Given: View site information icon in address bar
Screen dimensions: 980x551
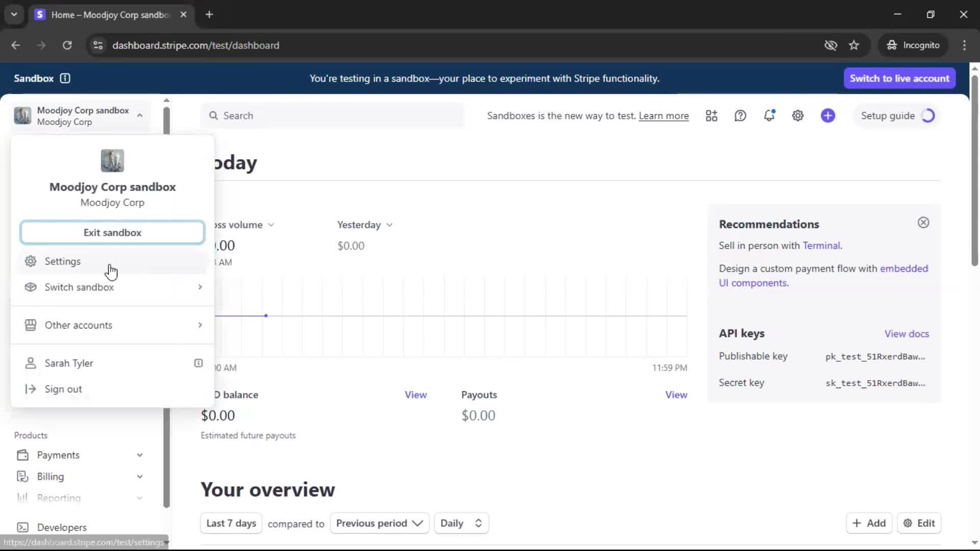Looking at the screenshot, I should click(98, 45).
